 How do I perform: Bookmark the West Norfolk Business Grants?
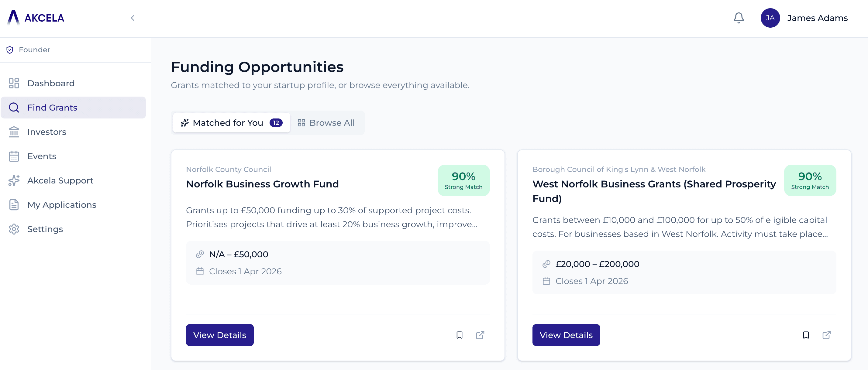click(806, 335)
